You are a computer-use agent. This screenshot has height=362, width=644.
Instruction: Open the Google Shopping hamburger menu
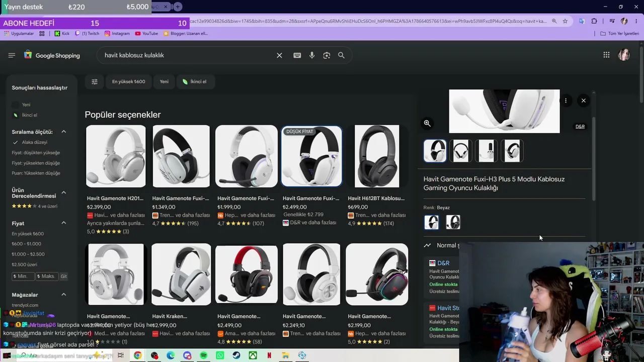click(x=12, y=55)
